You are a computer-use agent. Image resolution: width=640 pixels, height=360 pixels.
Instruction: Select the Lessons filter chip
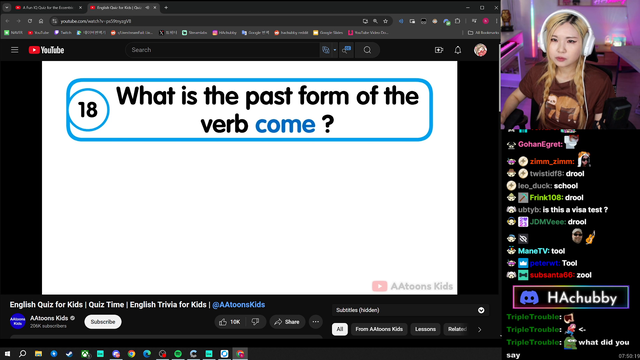pyautogui.click(x=425, y=329)
